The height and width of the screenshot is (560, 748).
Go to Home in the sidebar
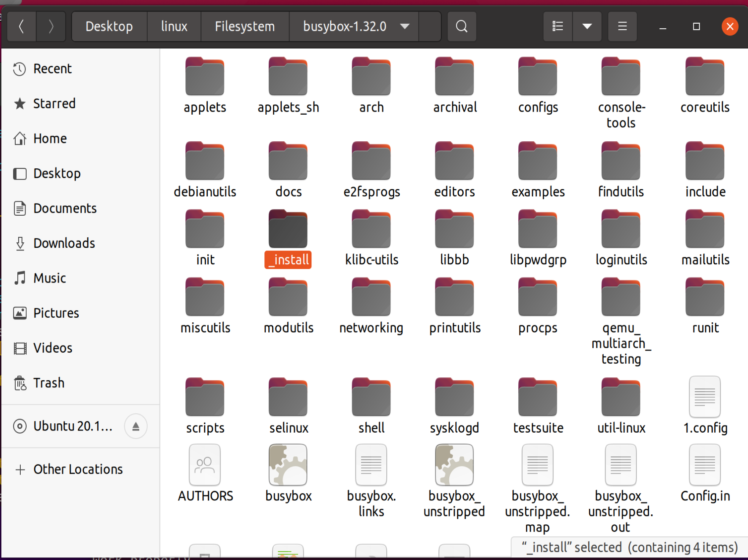[x=80, y=139]
